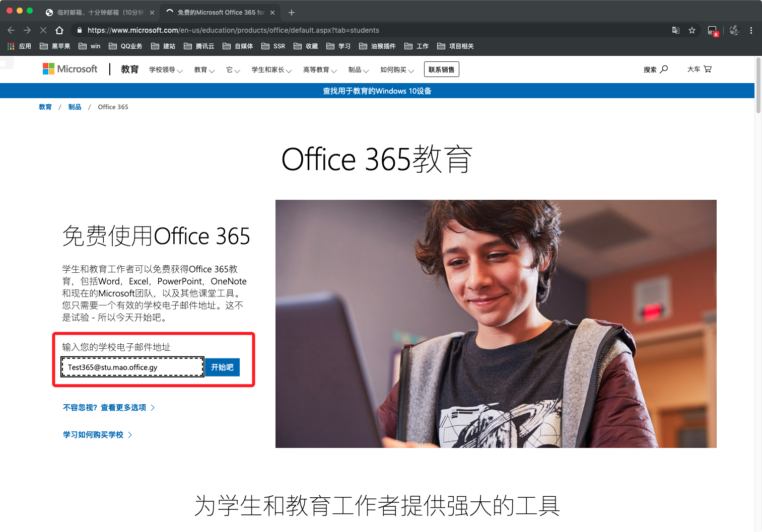This screenshot has width=762, height=532.
Task: Open the QQ业务 bookmark folder
Action: pyautogui.click(x=125, y=46)
